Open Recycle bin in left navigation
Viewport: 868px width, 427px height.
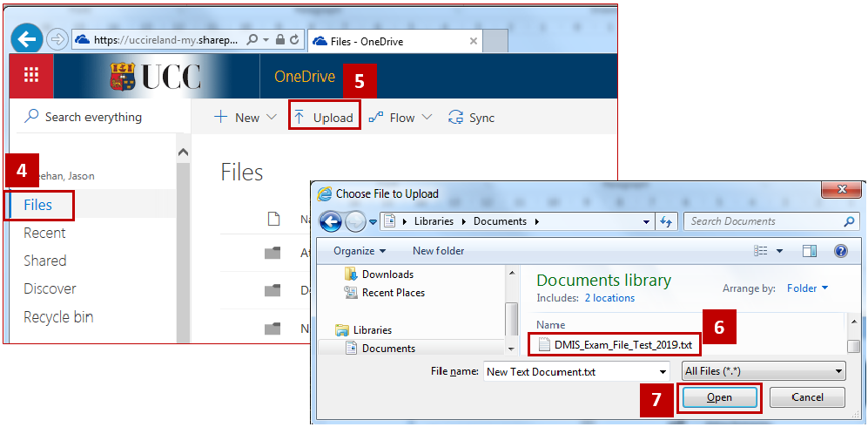58,317
